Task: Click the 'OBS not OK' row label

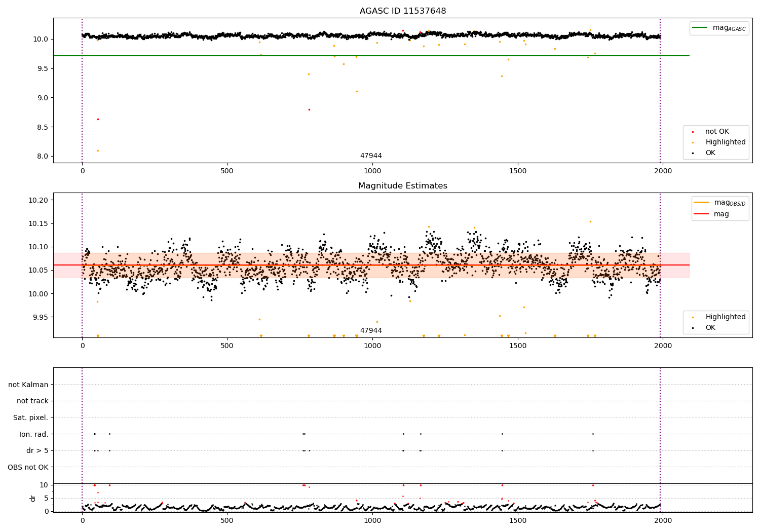Action: [28, 467]
